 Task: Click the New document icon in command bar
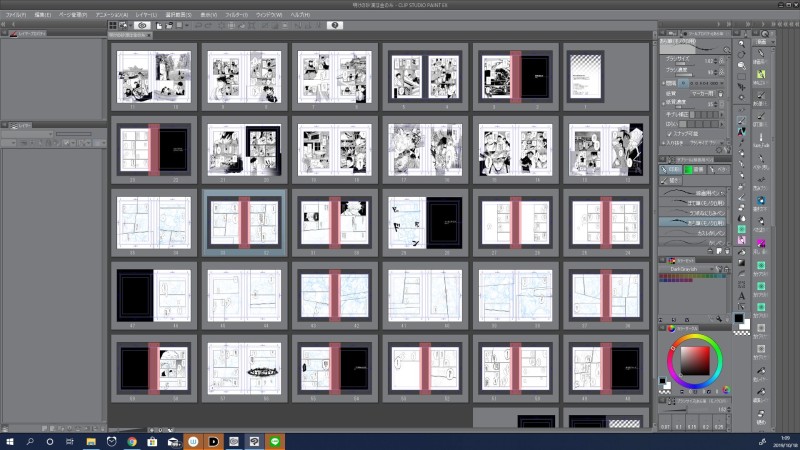point(159,26)
